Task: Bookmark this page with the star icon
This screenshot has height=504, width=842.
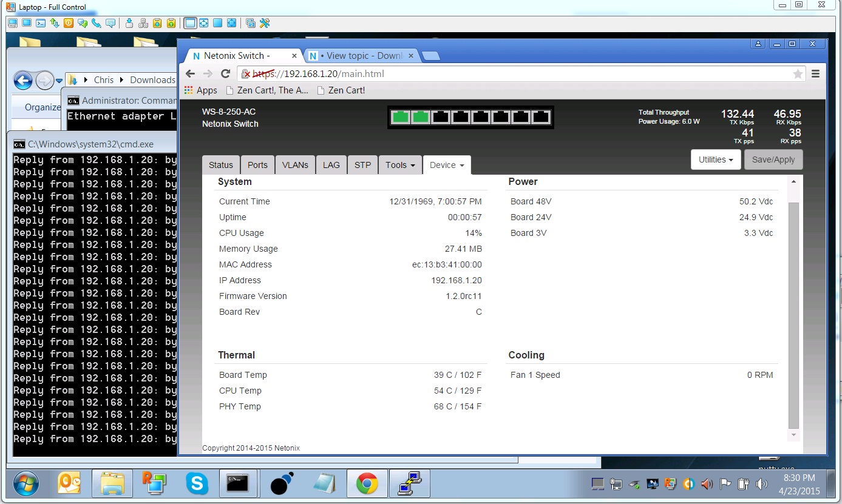Action: [x=798, y=74]
